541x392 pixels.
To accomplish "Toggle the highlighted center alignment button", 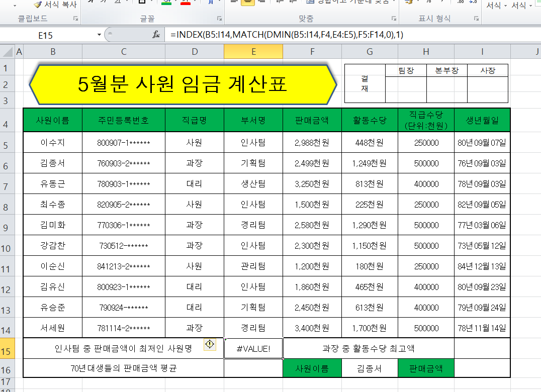I will click(x=247, y=2).
